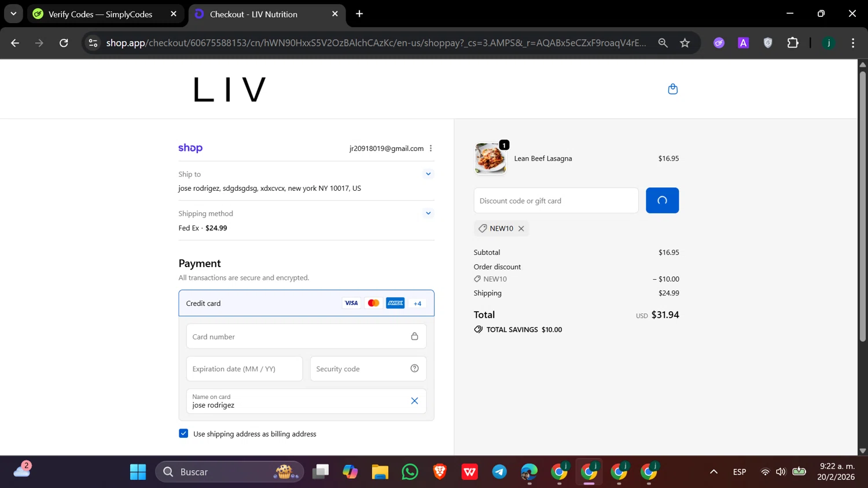
Task: Click the Name on card field
Action: pyautogui.click(x=306, y=401)
